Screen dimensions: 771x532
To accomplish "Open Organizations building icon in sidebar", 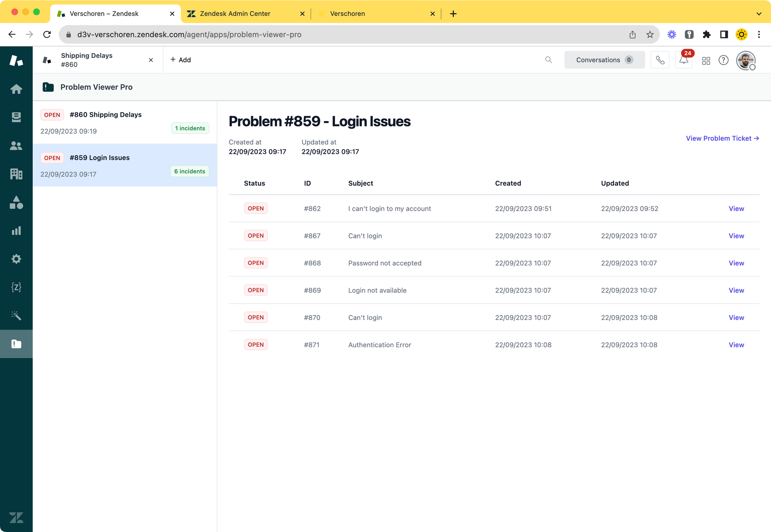I will [x=16, y=174].
